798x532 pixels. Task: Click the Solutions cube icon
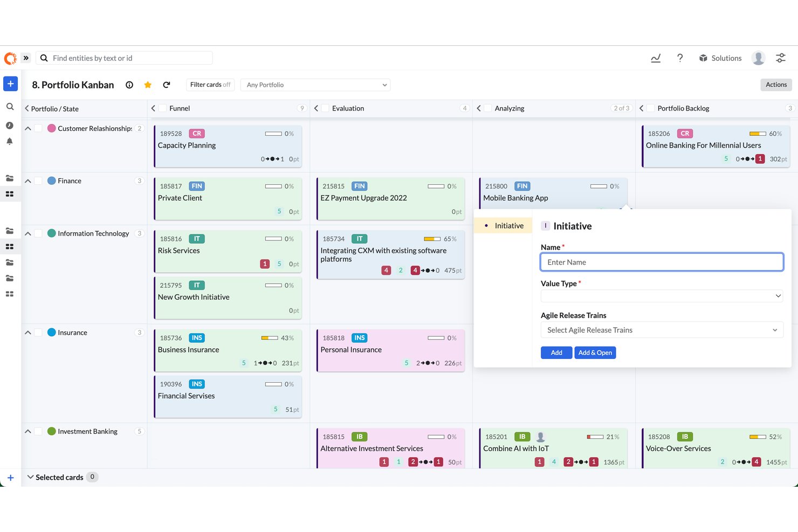[x=703, y=58]
